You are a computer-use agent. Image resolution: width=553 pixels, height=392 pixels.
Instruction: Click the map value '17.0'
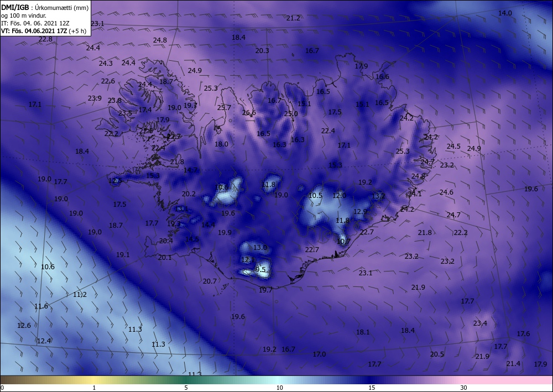(319, 354)
